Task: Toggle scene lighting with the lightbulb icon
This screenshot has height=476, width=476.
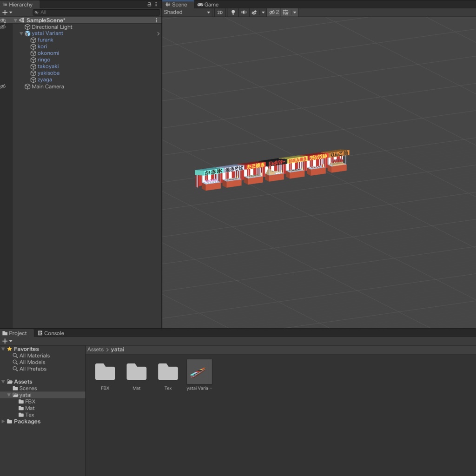Action: (x=233, y=13)
